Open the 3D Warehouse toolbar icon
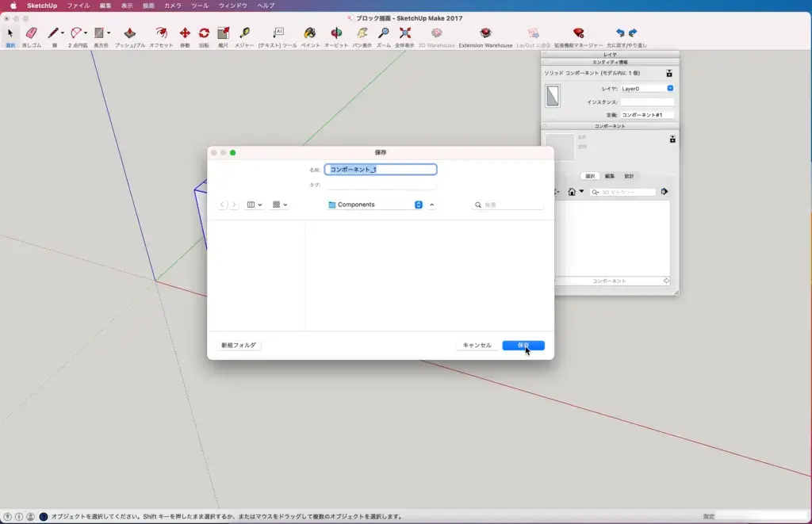Viewport: 812px width, 524px height. (437, 33)
